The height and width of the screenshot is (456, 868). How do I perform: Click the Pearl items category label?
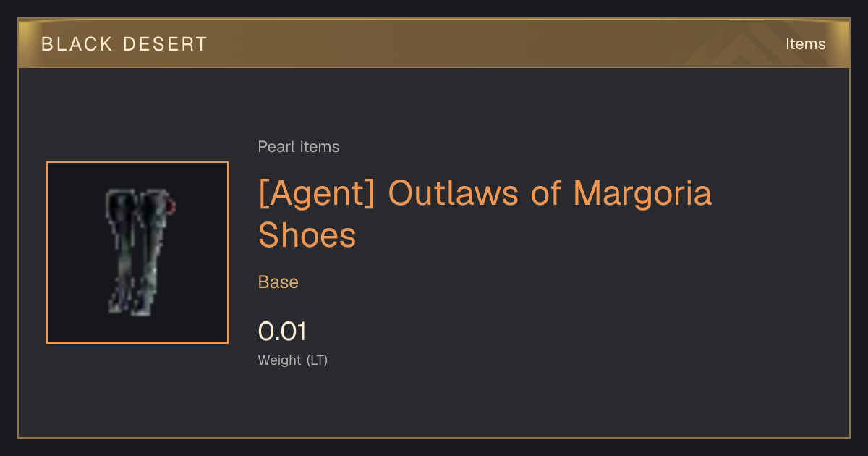299,147
